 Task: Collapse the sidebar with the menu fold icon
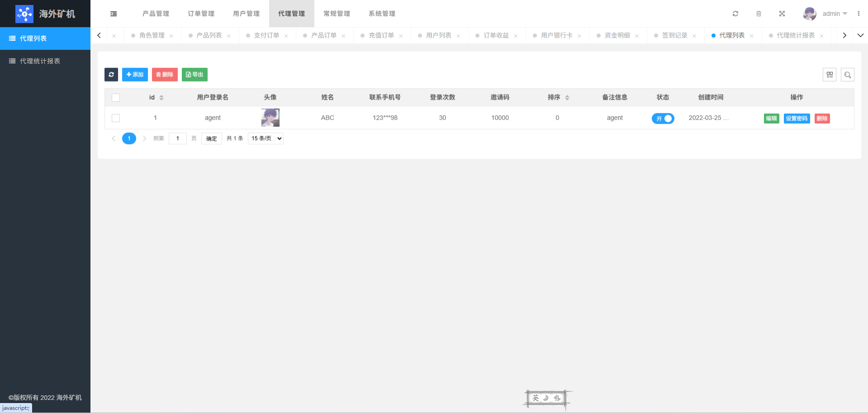114,14
